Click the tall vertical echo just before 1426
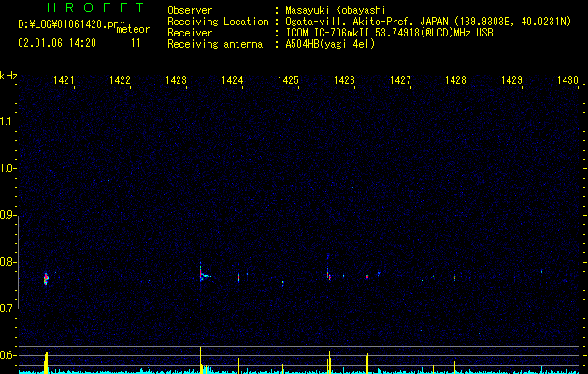The image size is (588, 374). pyautogui.click(x=328, y=268)
